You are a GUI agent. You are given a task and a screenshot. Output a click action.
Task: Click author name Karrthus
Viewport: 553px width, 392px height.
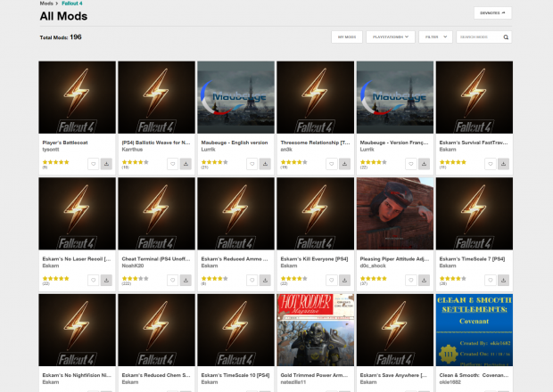[x=132, y=150]
